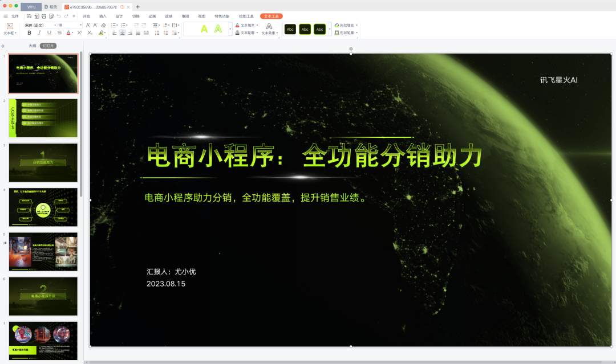
Task: Decrease the paragraph indent
Action: point(136,25)
